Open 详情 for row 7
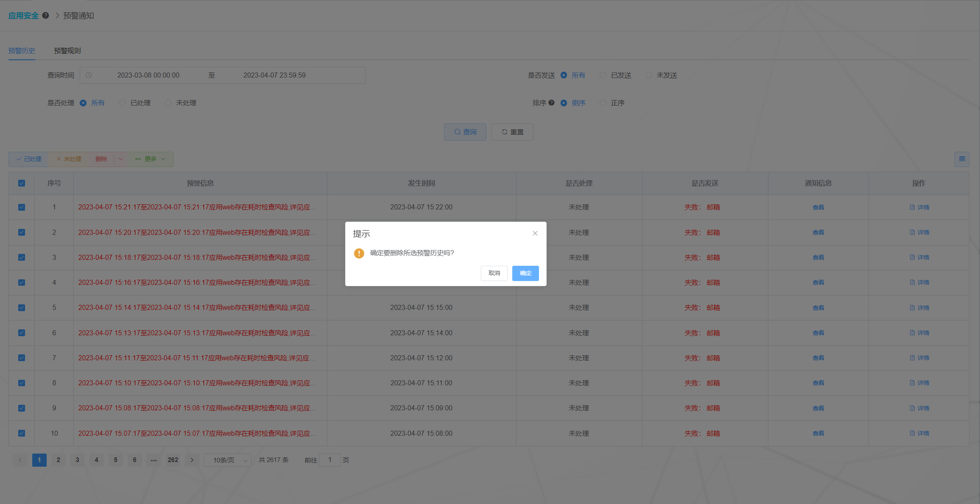 coord(919,358)
